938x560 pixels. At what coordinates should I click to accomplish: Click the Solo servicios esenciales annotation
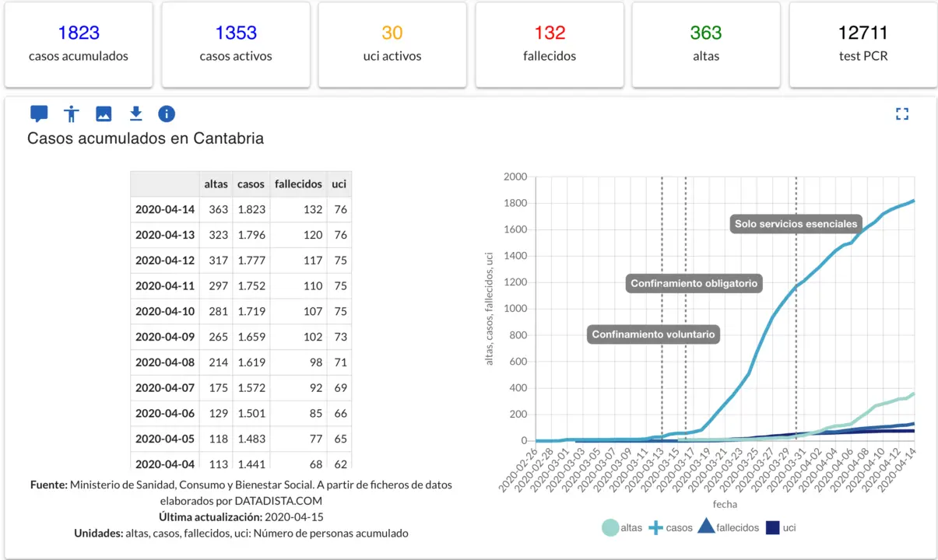click(795, 224)
